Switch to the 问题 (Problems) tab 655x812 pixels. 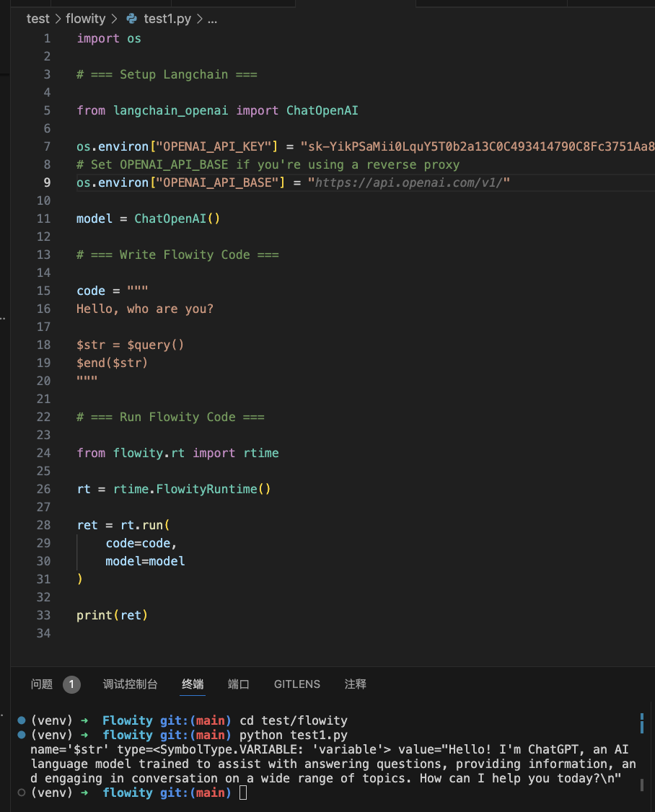point(42,684)
